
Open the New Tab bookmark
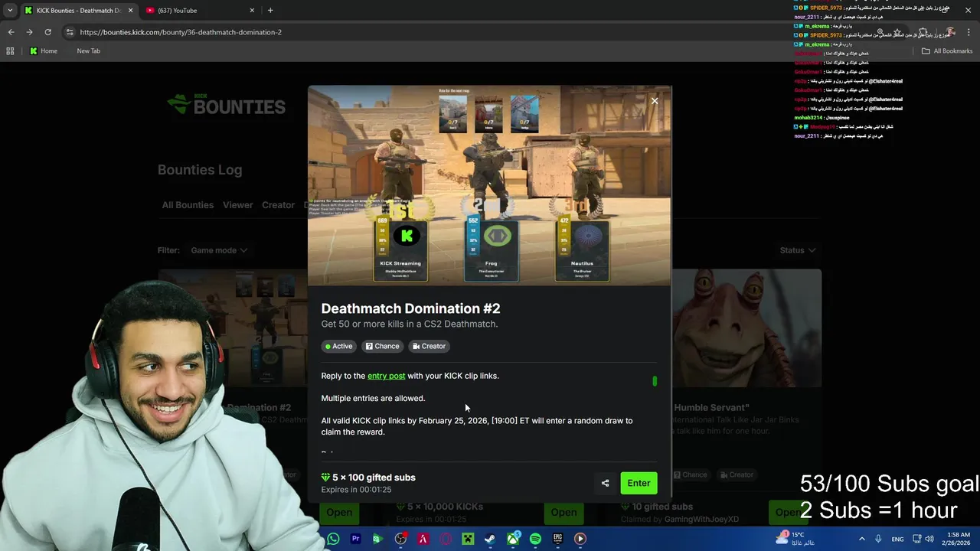coord(88,51)
